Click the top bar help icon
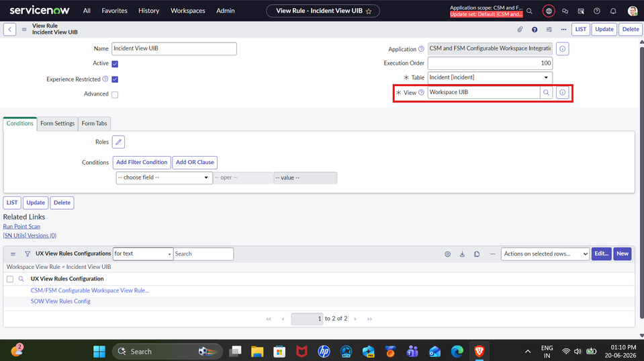644x361 pixels. (x=597, y=11)
